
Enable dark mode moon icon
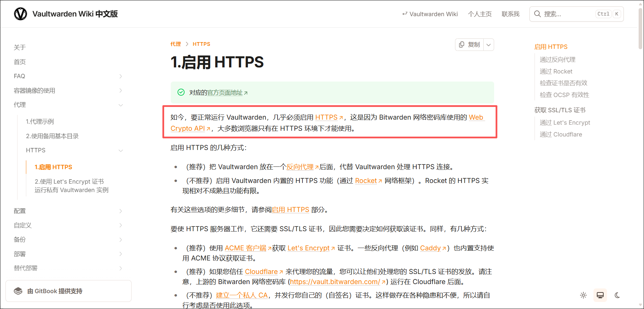tap(617, 295)
